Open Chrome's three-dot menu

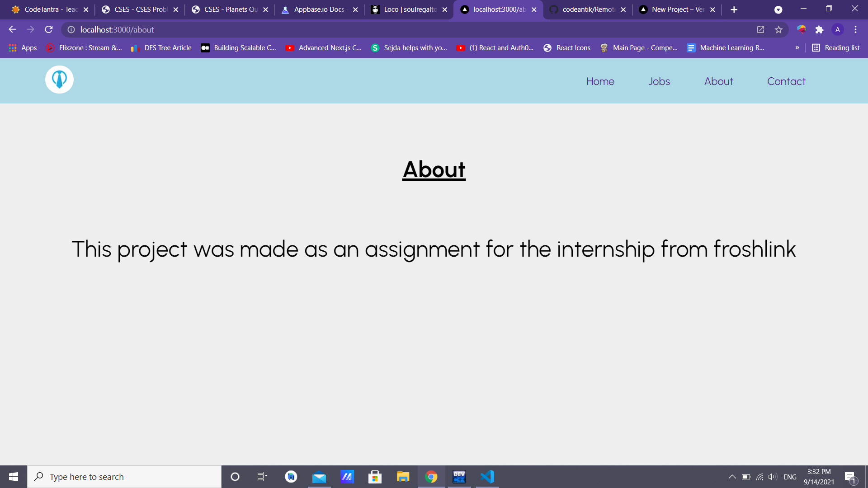coord(855,30)
